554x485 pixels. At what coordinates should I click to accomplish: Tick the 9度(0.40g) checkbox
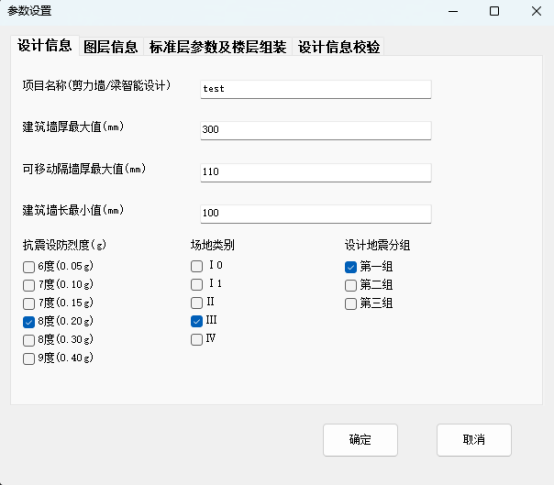click(x=29, y=359)
